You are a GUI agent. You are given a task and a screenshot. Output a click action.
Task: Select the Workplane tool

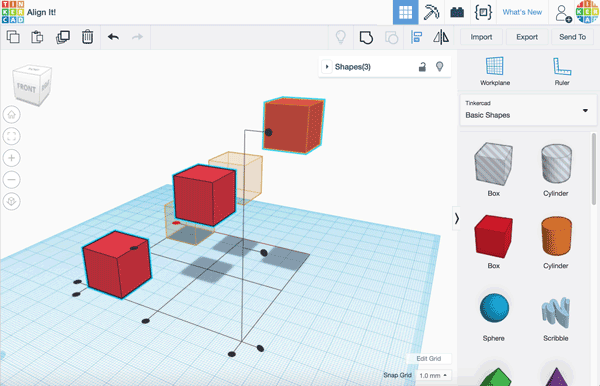coord(495,71)
